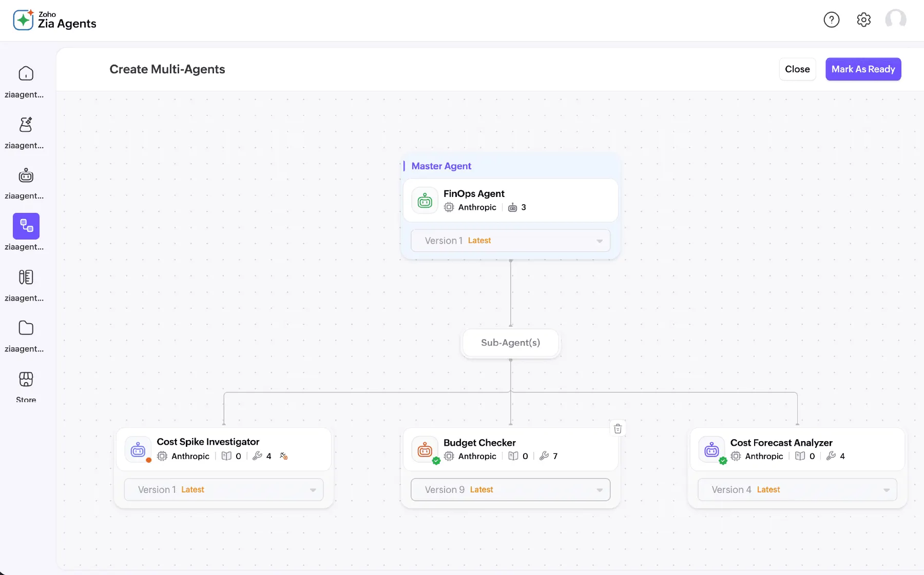Click the FinOps Agent green robot icon

click(x=425, y=201)
